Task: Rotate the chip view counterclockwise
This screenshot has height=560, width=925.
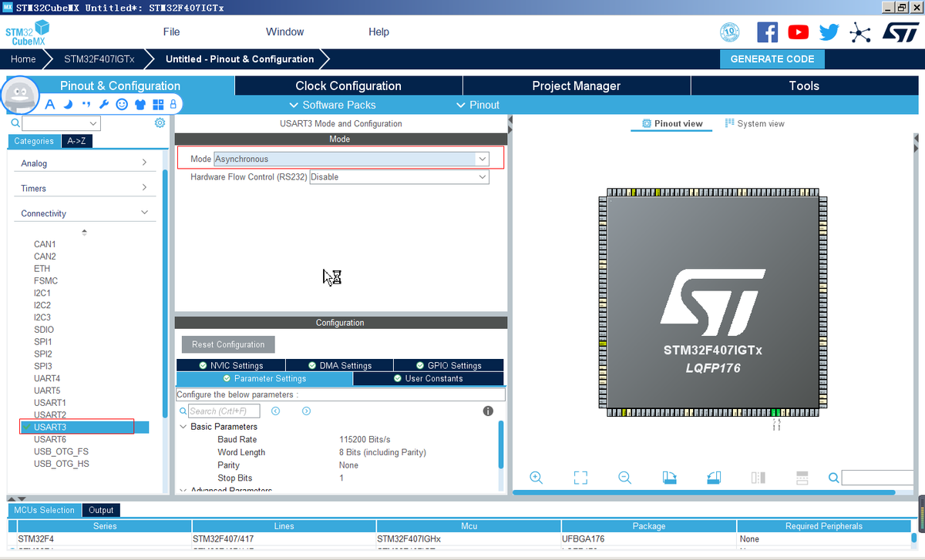Action: (714, 478)
